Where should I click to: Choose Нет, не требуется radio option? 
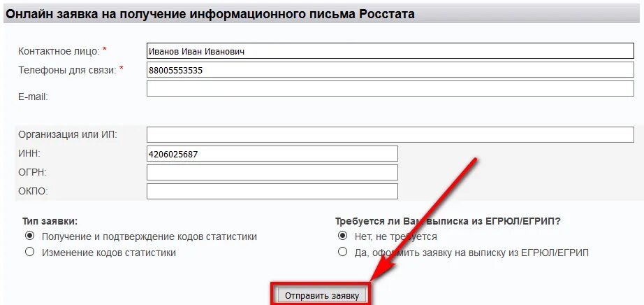tap(342, 236)
